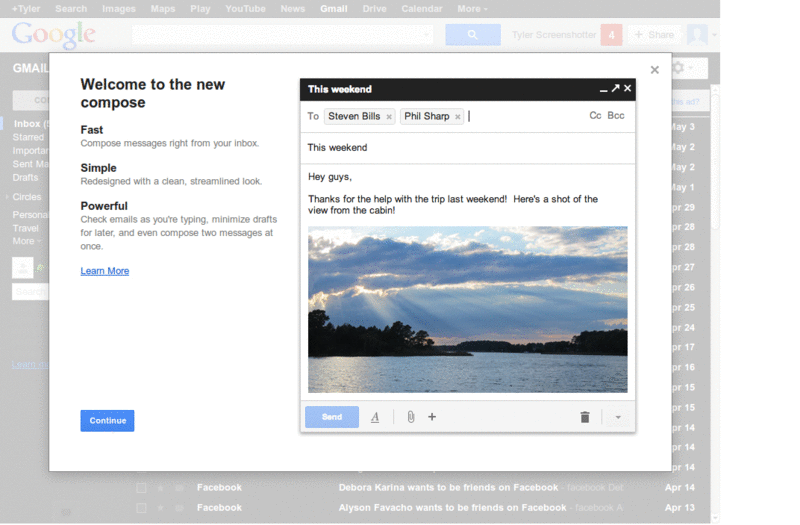Image resolution: width=800 pixels, height=525 pixels.
Task: Open the Learn More link
Action: click(105, 271)
